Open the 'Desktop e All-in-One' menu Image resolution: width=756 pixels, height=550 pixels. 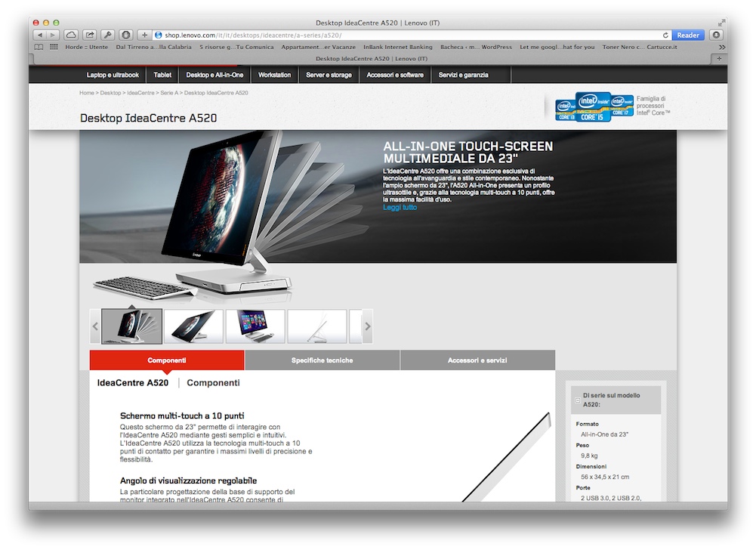click(214, 75)
